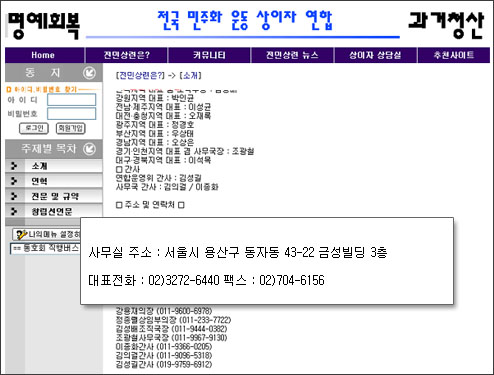Click the 전민상련은? breadcrumb link

click(140, 76)
